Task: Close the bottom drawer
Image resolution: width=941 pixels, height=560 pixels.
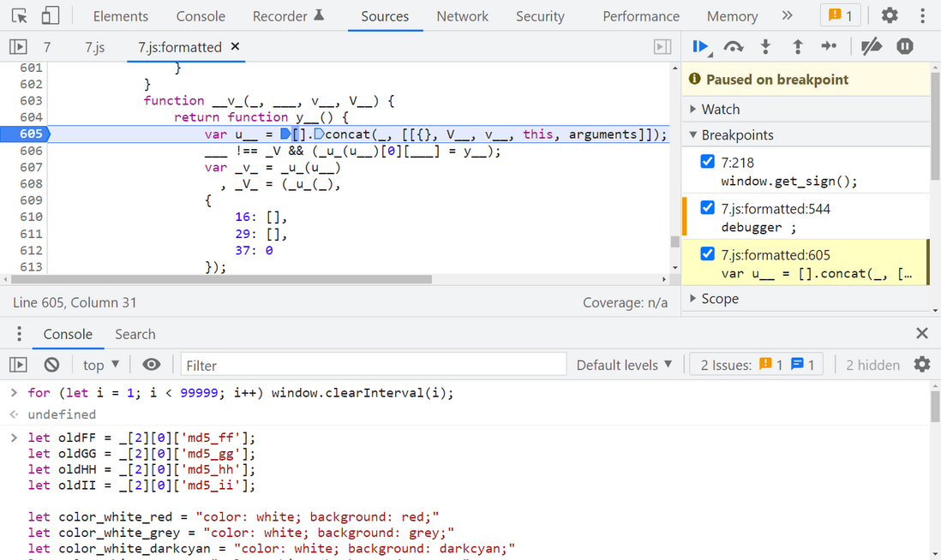Action: (x=922, y=333)
